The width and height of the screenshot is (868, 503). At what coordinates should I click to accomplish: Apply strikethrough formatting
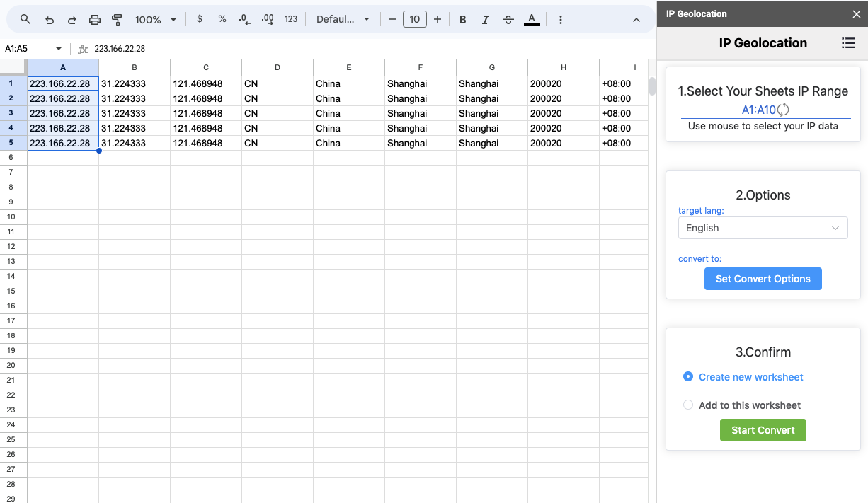(508, 20)
